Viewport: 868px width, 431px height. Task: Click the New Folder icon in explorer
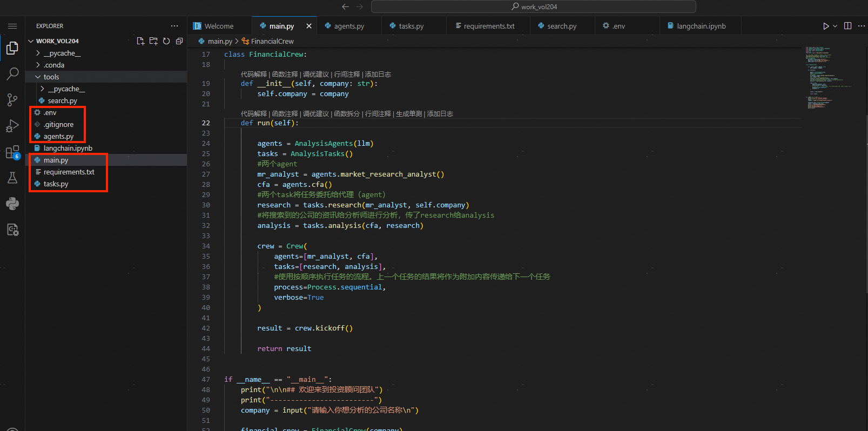tap(153, 41)
